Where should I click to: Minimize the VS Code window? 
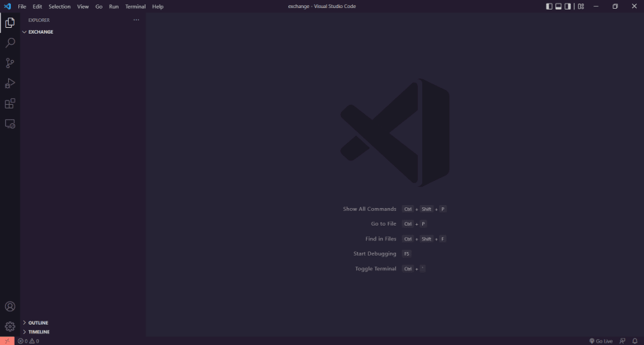[x=596, y=6]
